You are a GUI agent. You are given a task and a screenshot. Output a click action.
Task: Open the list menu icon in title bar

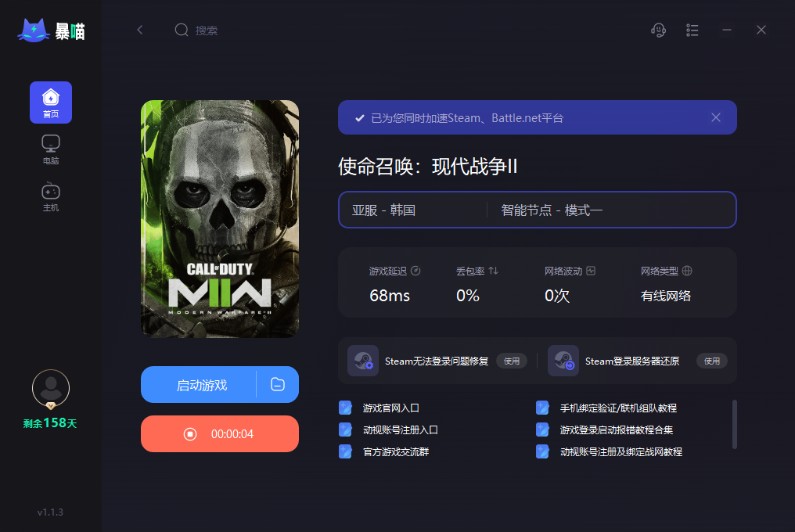point(692,31)
